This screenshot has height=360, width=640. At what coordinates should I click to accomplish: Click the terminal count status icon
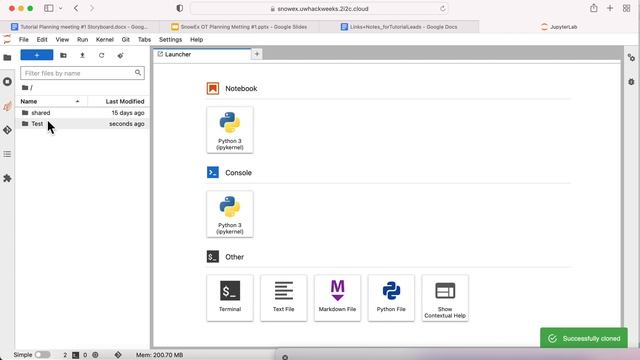(76, 355)
